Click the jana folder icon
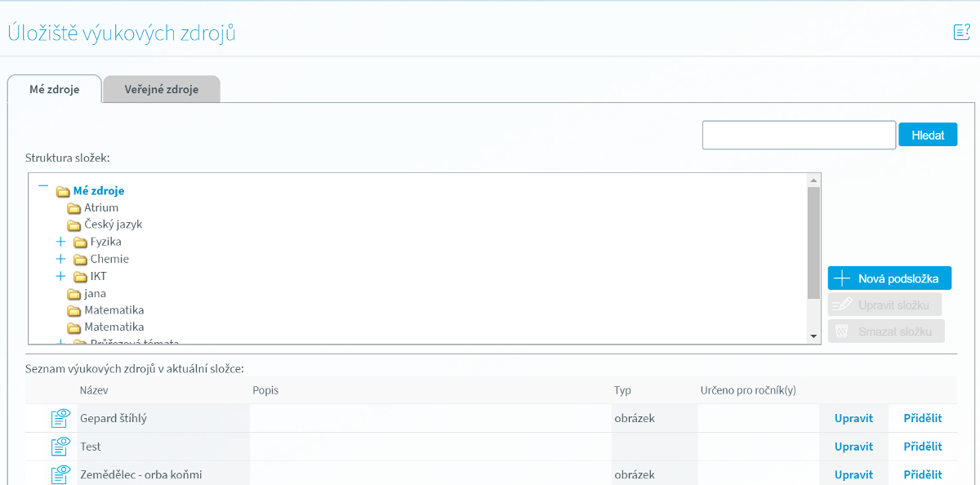 pos(74,294)
